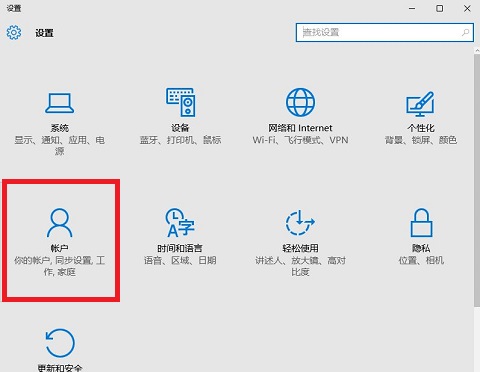This screenshot has width=480, height=372.
Task: Click the vertical scrollbar thumb
Action: point(477,180)
